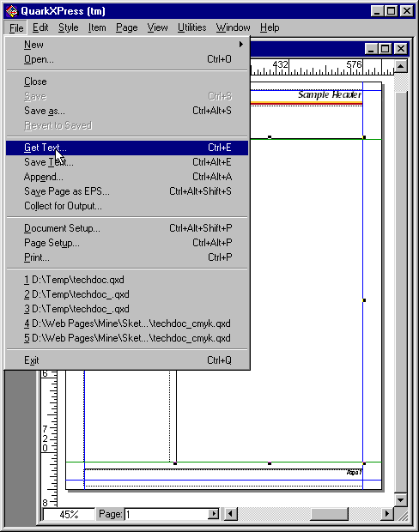
Task: Click vertical scrollbar down arrow
Action: (401, 499)
